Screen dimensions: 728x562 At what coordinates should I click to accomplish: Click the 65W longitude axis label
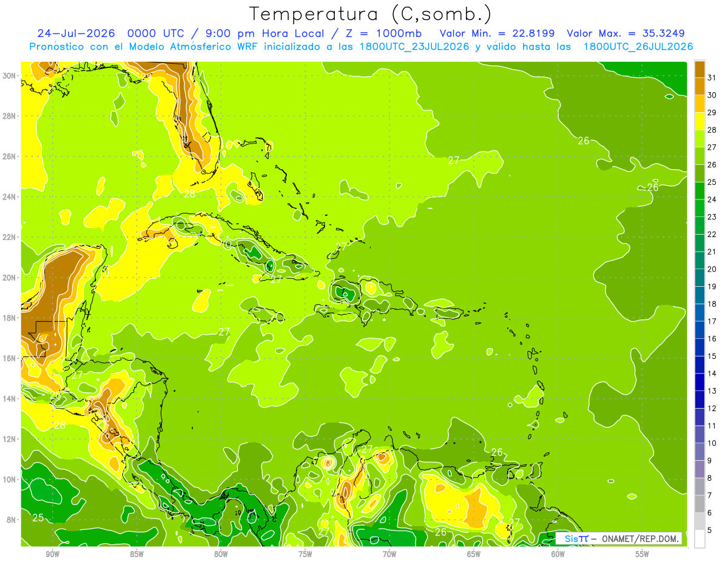(x=474, y=554)
